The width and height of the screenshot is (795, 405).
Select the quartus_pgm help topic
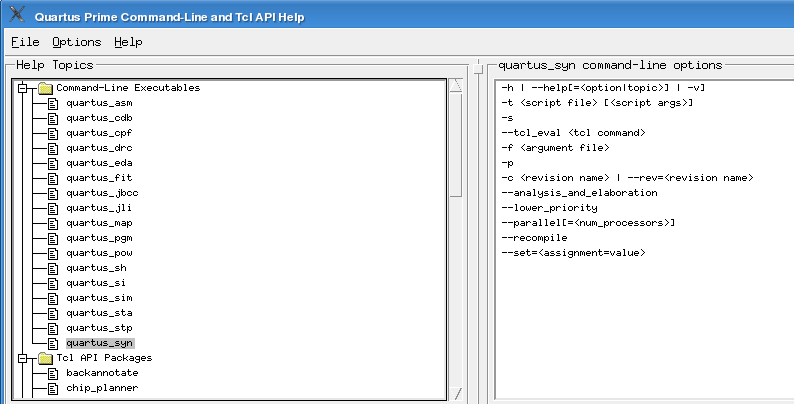point(99,238)
